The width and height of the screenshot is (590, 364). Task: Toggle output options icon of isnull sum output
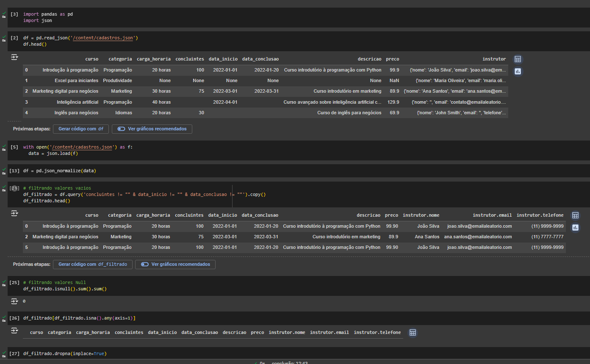tap(14, 301)
